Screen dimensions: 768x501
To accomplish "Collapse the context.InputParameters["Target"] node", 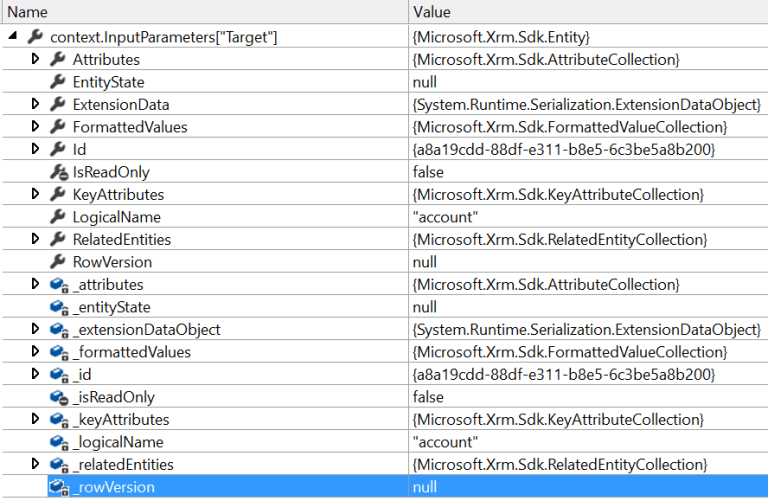I will 13,36.
